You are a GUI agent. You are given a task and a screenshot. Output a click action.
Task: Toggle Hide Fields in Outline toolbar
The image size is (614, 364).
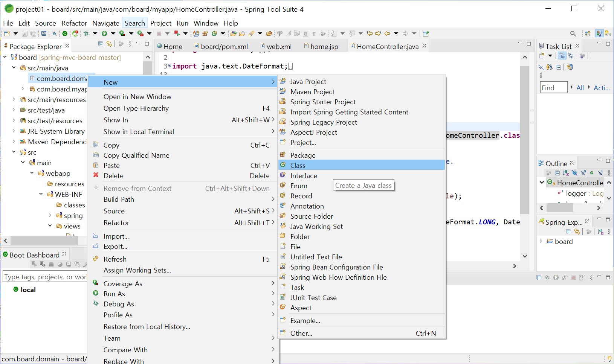(x=574, y=173)
